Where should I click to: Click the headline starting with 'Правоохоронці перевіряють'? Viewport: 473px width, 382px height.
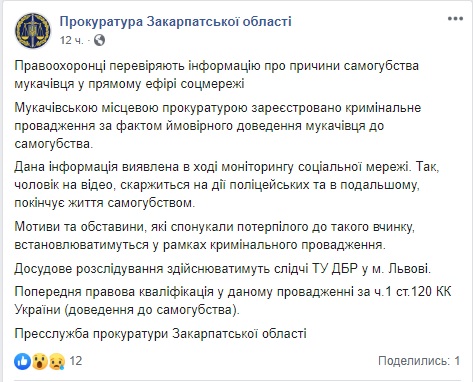tap(216, 75)
